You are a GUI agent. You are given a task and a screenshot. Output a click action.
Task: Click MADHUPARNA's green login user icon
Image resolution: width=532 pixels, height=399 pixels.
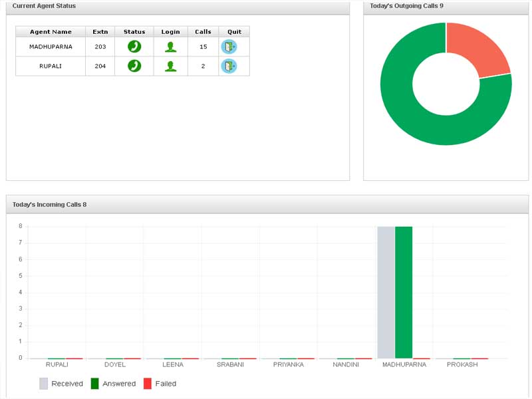(x=171, y=47)
